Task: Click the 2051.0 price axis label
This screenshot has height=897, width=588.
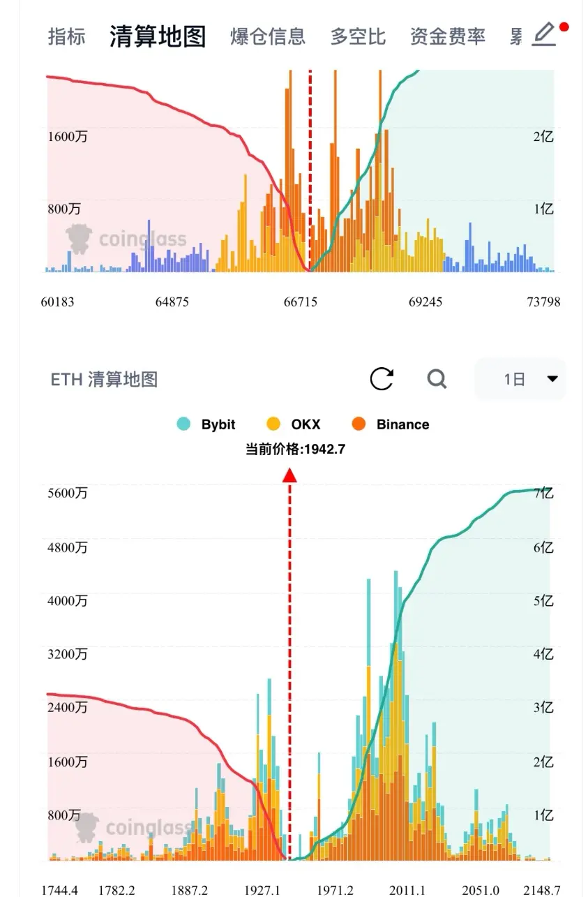Action: [481, 890]
